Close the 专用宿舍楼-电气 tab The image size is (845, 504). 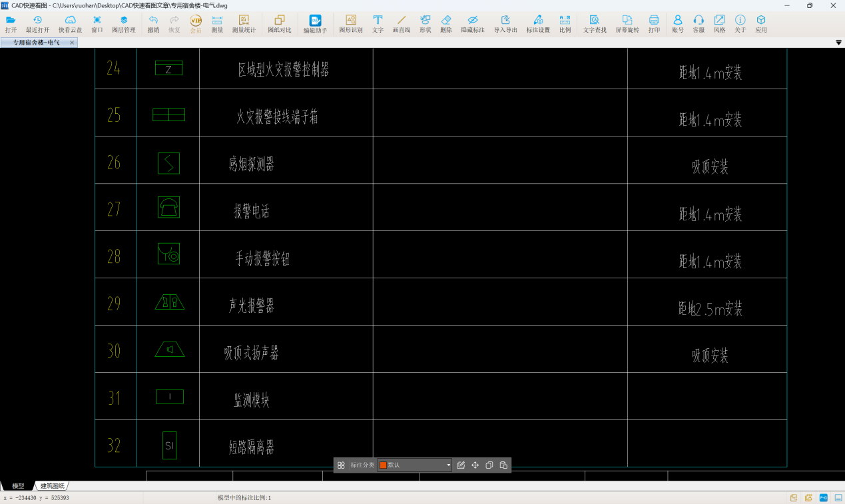(x=72, y=43)
